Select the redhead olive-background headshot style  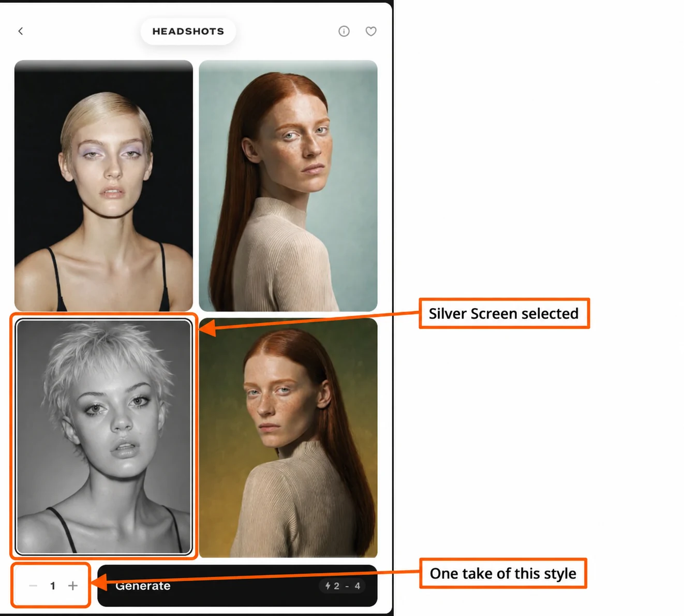pos(288,438)
